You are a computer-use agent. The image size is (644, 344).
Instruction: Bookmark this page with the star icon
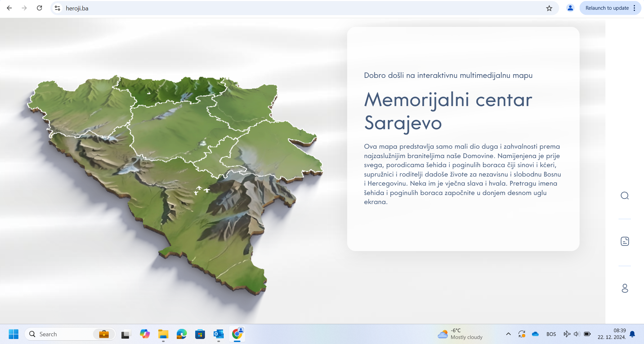(549, 8)
